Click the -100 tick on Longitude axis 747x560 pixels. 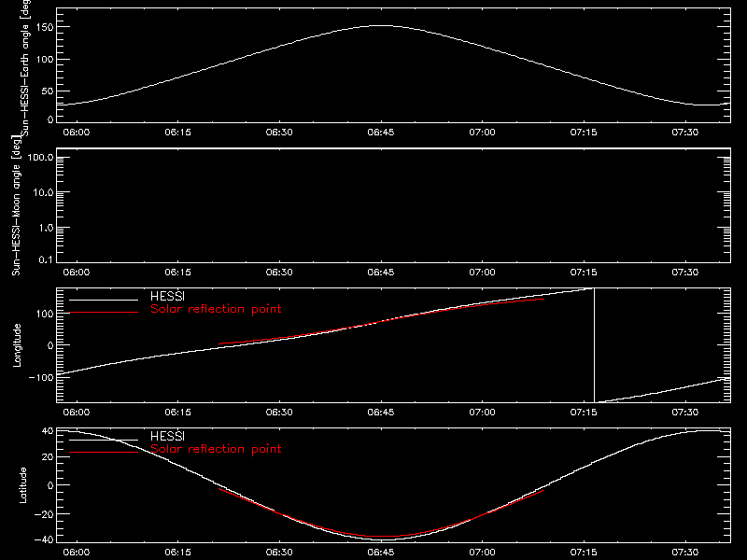[41, 377]
